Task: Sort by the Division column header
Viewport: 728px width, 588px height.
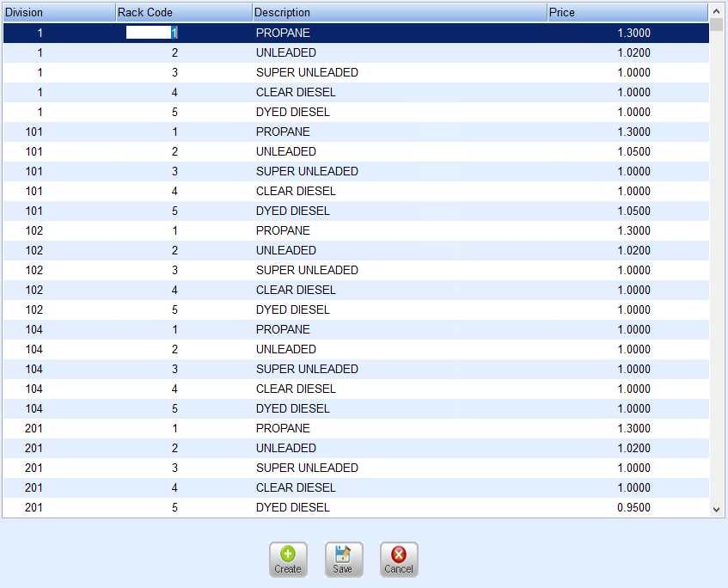Action: tap(59, 13)
